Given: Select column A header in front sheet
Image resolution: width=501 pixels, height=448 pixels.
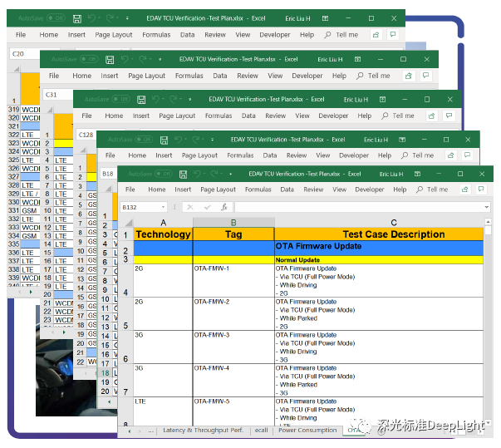Looking at the screenshot, I should (164, 223).
